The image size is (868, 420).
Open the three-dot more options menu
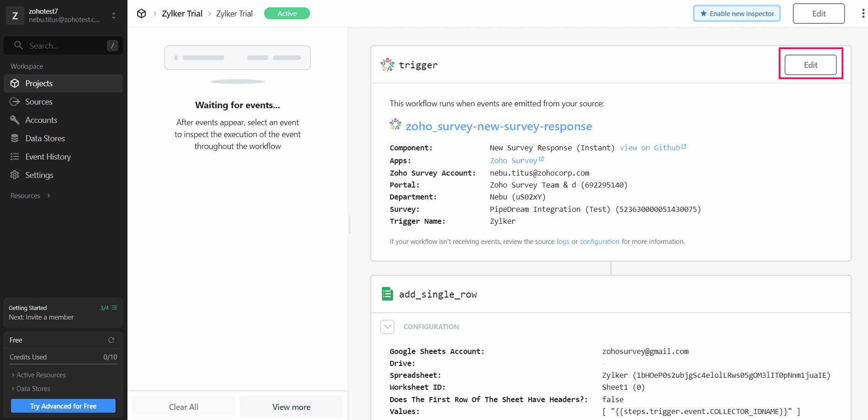(x=863, y=14)
